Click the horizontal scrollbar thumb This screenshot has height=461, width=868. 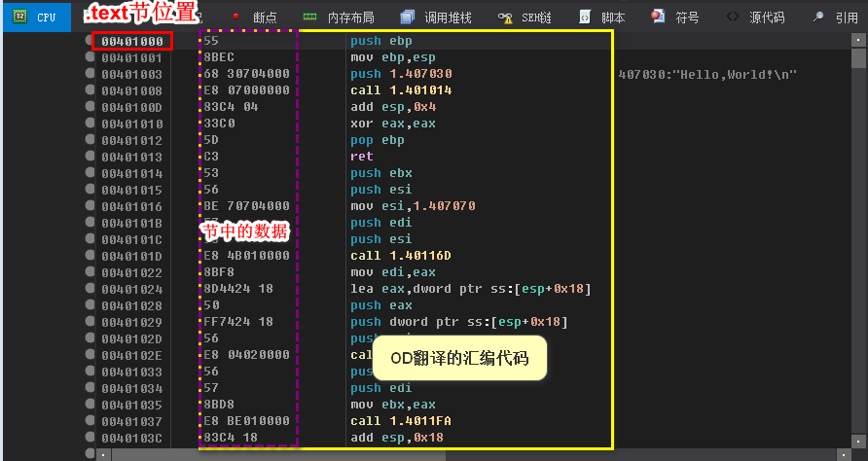(x=279, y=455)
